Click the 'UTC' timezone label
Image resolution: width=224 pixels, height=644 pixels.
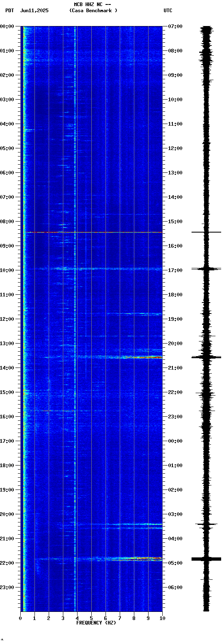click(x=168, y=11)
